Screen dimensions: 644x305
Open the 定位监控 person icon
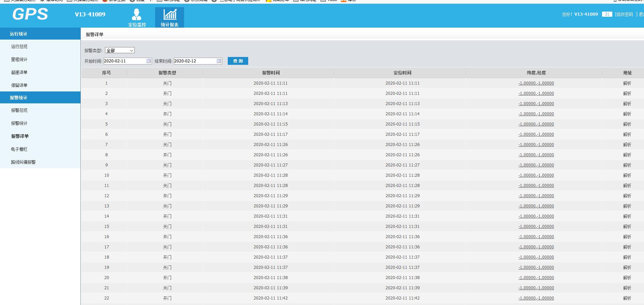click(x=137, y=15)
